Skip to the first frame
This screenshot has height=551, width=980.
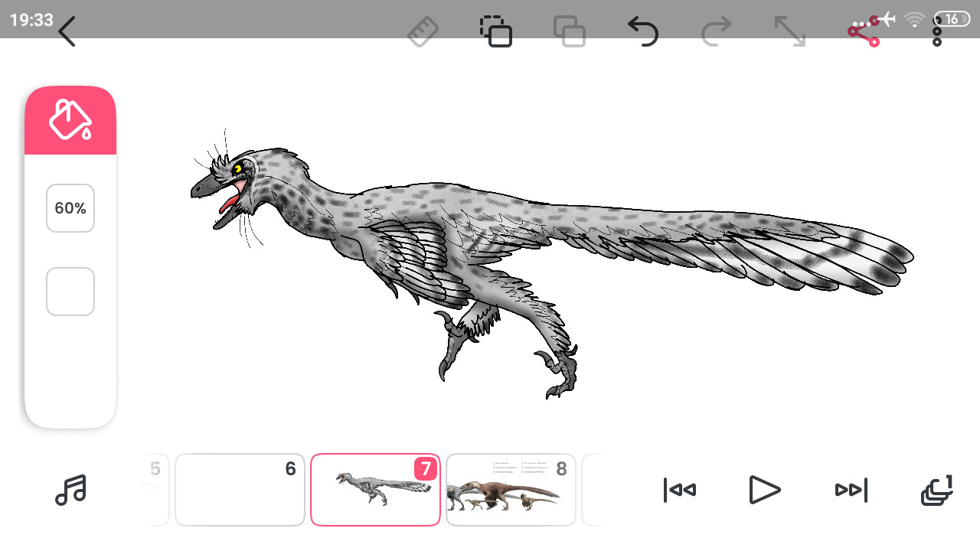tap(679, 490)
